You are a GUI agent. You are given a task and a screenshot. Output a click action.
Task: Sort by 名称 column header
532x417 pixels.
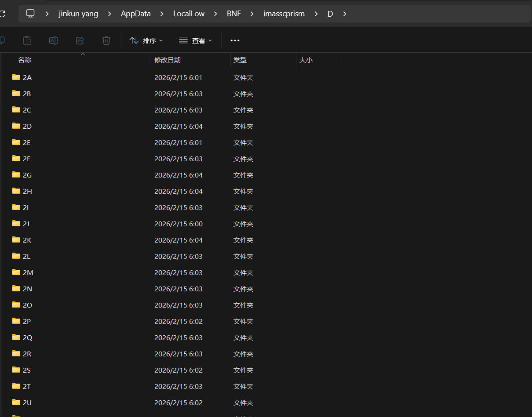[25, 60]
